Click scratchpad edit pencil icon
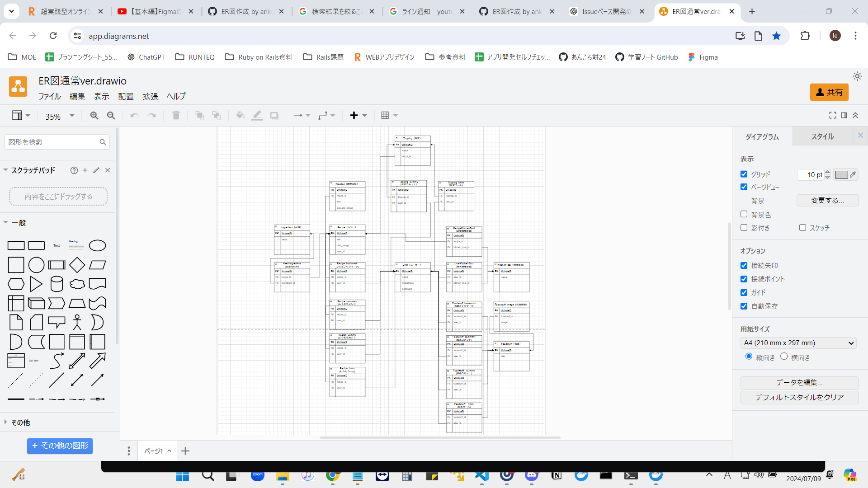This screenshot has height=488, width=868. click(x=96, y=170)
